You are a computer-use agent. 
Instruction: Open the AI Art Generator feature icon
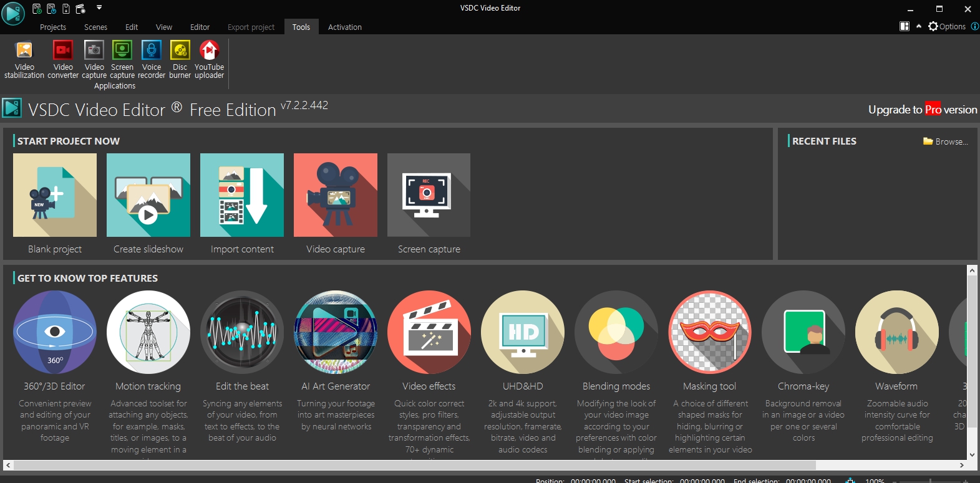tap(336, 332)
